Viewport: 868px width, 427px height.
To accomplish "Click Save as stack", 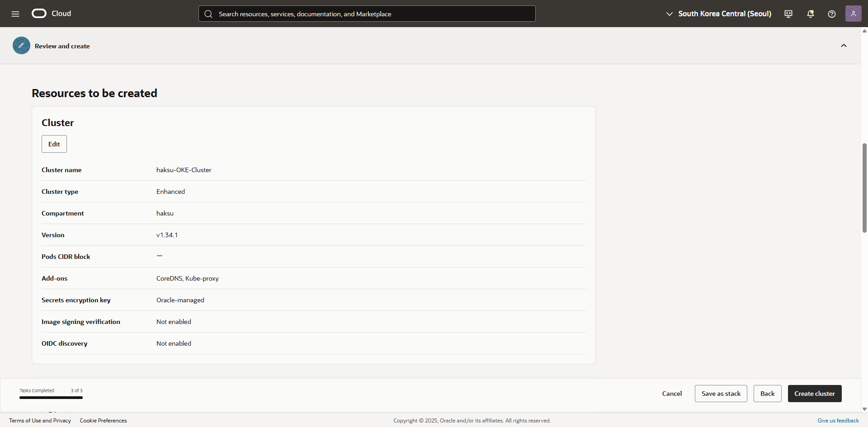I will (721, 394).
